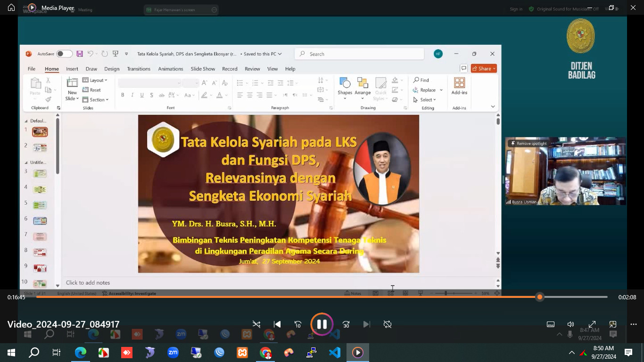644x362 pixels.
Task: Click the Share button
Action: click(x=484, y=68)
